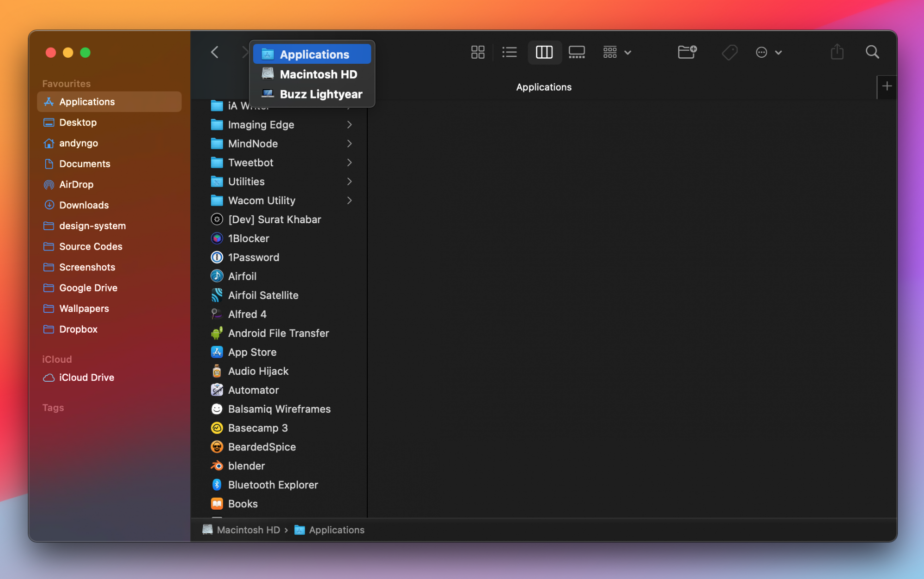Select the Alfred 4 app icon
The height and width of the screenshot is (579, 924).
[x=217, y=314]
